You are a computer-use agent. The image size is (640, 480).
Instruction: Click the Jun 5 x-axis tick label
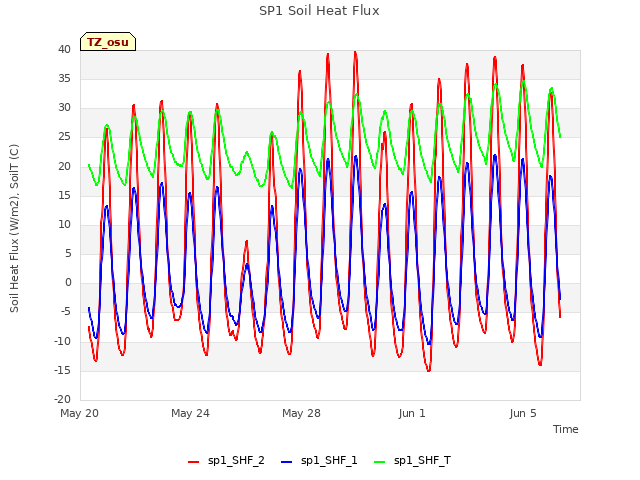coord(523,413)
